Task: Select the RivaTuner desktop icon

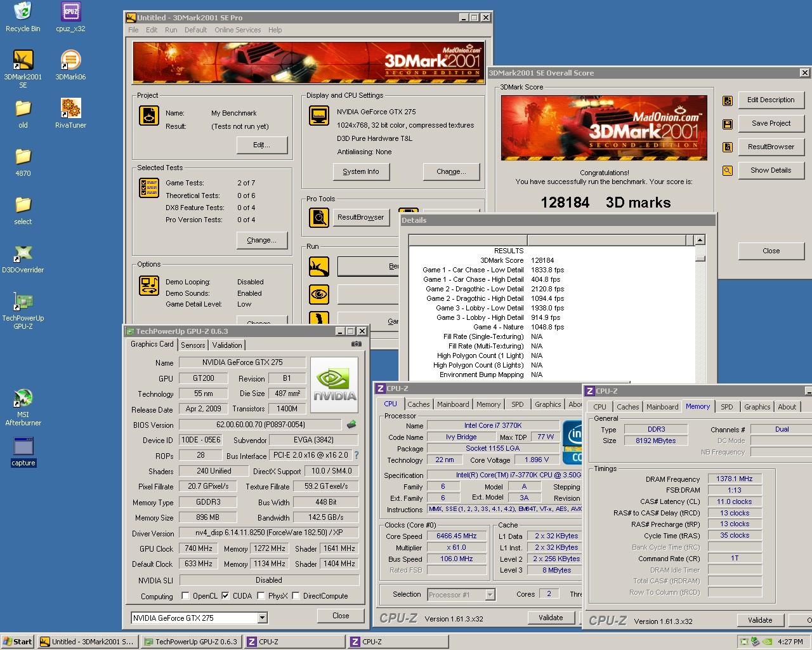Action: coord(70,114)
